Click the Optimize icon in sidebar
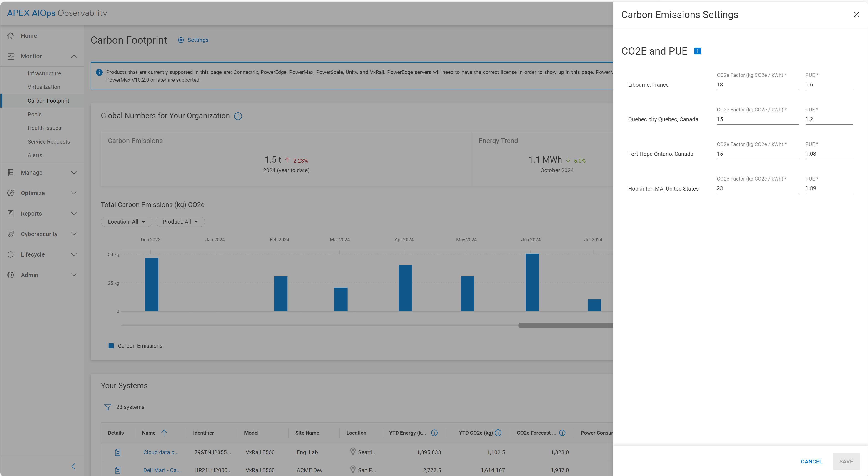868x476 pixels. (11, 193)
